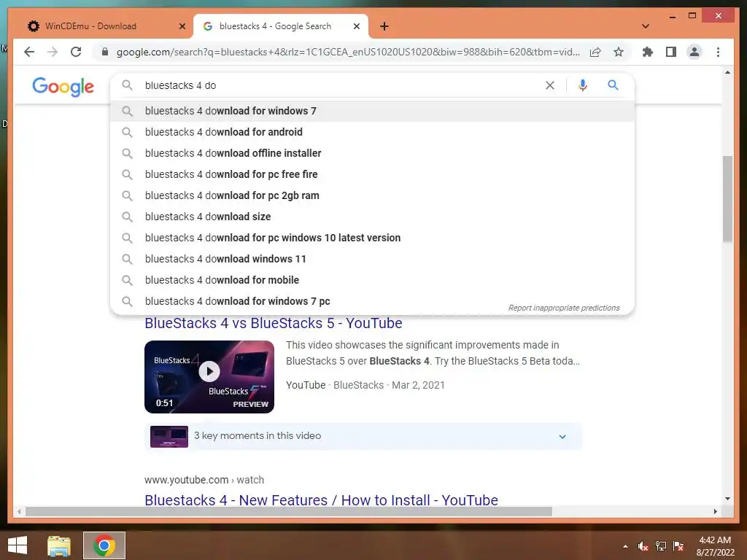Close the WinCDEmu - Download tab
Screen dimensions: 747x560
point(182,26)
